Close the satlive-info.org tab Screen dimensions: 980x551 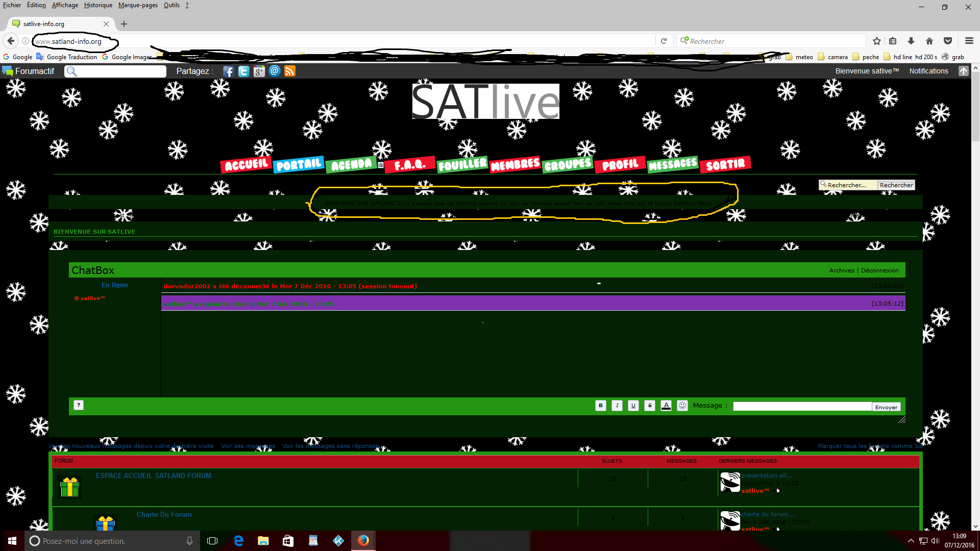pyautogui.click(x=106, y=24)
